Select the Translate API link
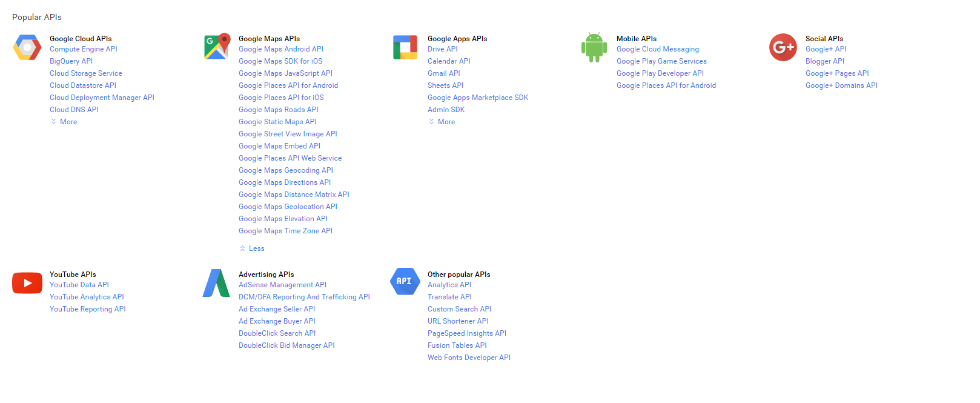 coord(449,297)
